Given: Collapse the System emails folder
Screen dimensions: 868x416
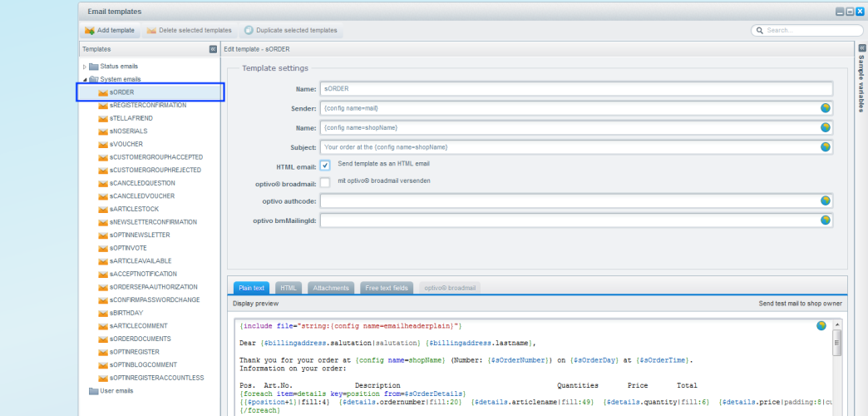Looking at the screenshot, I should (85, 79).
